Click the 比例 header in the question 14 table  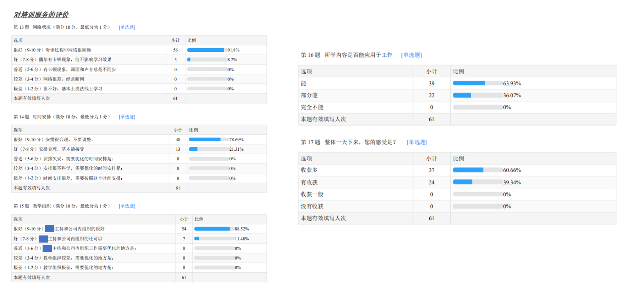tap(194, 130)
